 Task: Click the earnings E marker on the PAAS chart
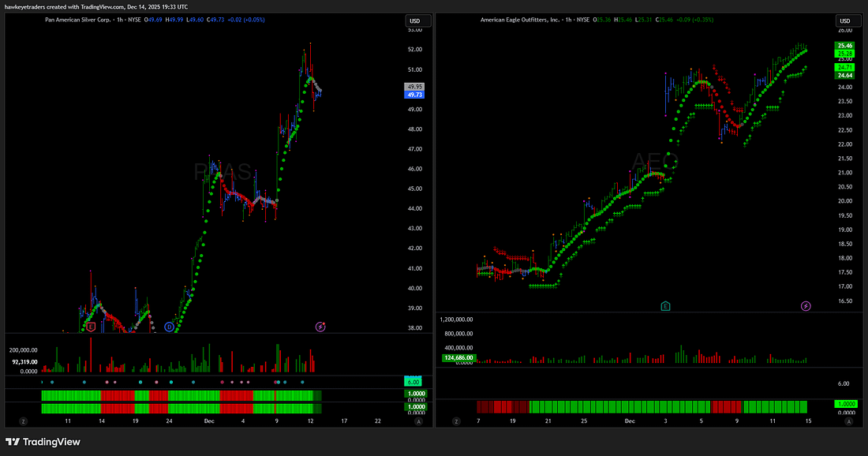coord(91,327)
